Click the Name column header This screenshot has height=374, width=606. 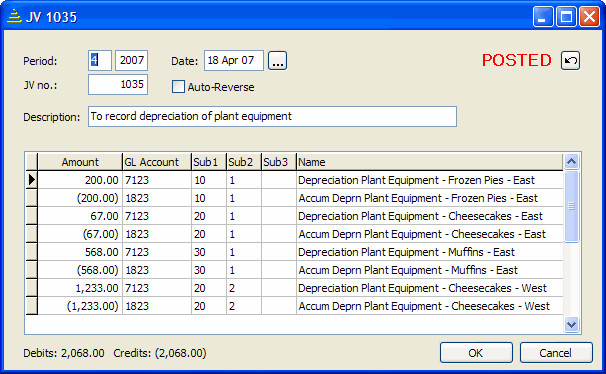(430, 162)
